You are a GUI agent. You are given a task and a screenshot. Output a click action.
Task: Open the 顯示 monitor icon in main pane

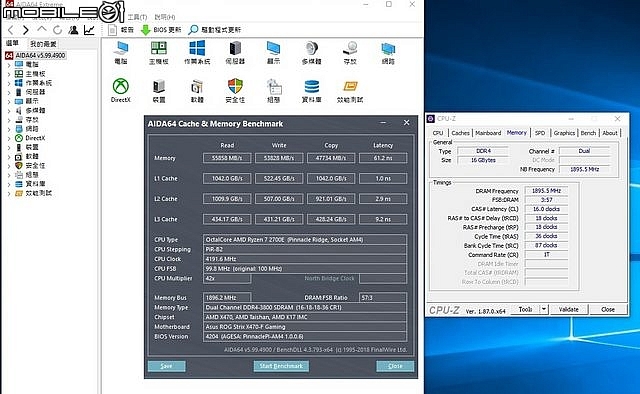click(273, 53)
